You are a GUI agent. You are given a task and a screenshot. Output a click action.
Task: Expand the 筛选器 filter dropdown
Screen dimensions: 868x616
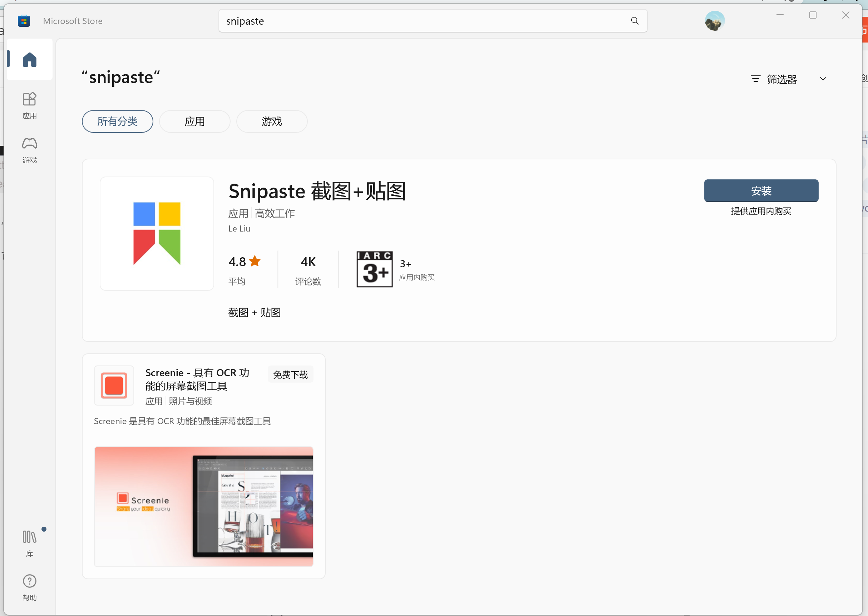(x=789, y=79)
